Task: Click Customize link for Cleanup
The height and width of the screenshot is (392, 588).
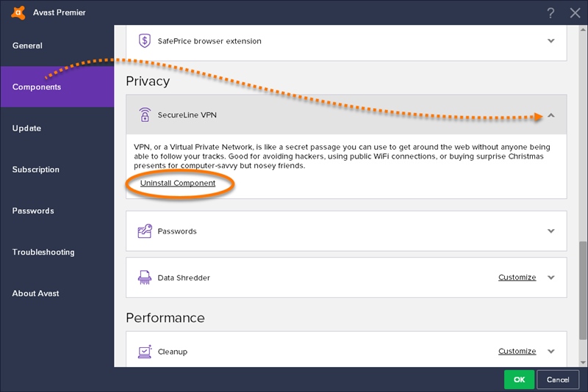Action: click(517, 351)
